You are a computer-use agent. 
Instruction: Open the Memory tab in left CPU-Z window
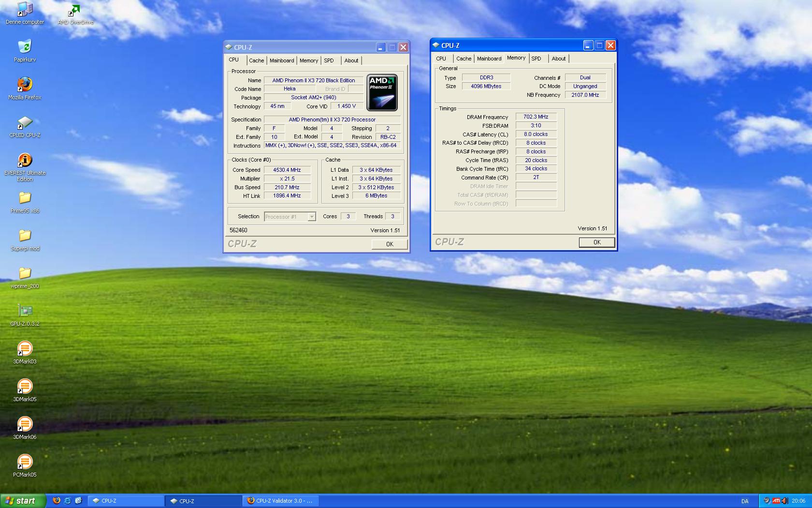pyautogui.click(x=309, y=60)
